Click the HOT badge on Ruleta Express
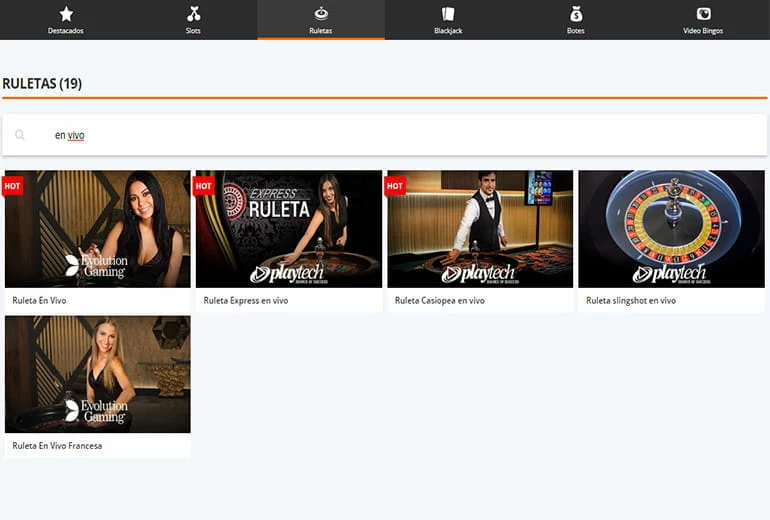This screenshot has width=770, height=520. tap(203, 186)
